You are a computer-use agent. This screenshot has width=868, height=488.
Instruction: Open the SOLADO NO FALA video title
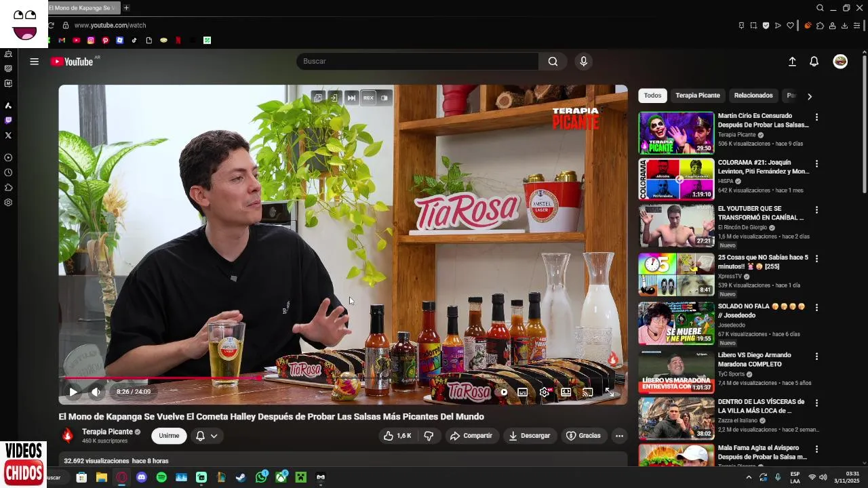[762, 311]
